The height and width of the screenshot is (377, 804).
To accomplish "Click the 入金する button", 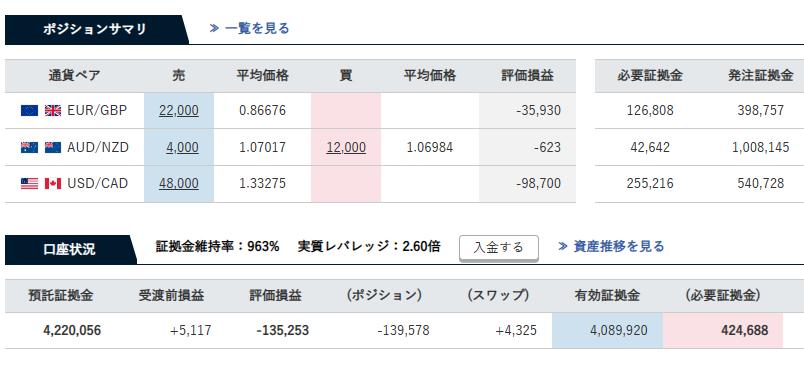I will [x=498, y=248].
